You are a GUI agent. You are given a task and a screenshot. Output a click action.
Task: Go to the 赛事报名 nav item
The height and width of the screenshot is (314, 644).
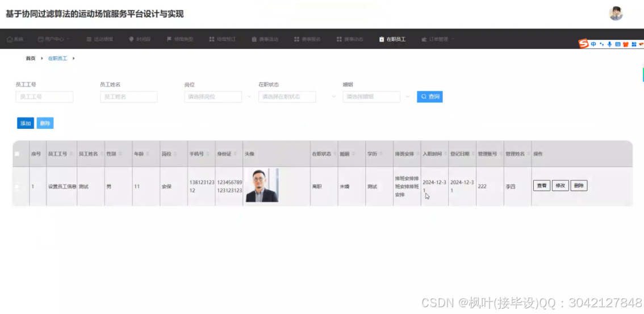[307, 39]
